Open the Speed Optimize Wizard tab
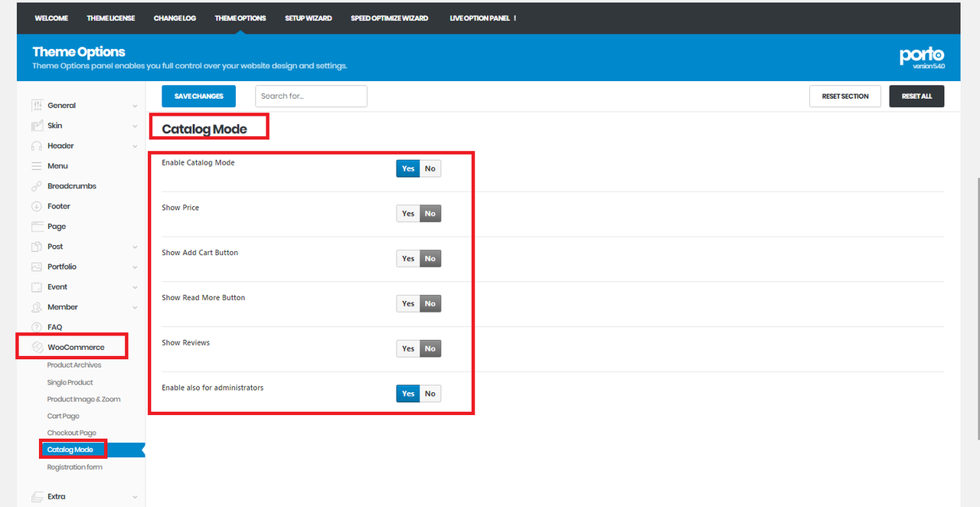 coord(390,18)
